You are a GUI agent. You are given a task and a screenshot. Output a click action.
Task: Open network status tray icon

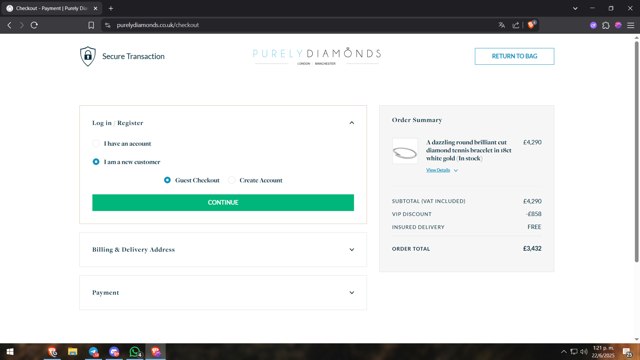coord(574,352)
